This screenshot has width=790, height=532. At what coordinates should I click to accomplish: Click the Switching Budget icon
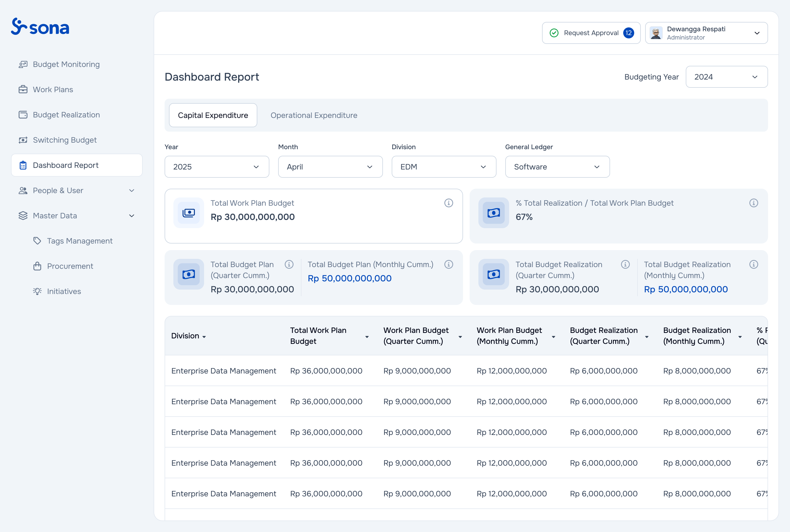click(23, 140)
